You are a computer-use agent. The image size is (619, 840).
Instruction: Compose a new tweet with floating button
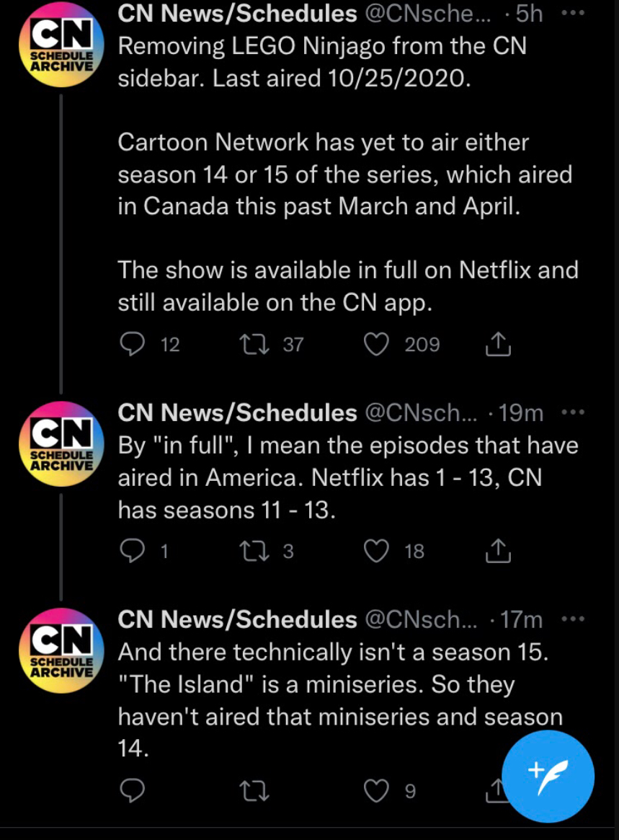pyautogui.click(x=548, y=777)
